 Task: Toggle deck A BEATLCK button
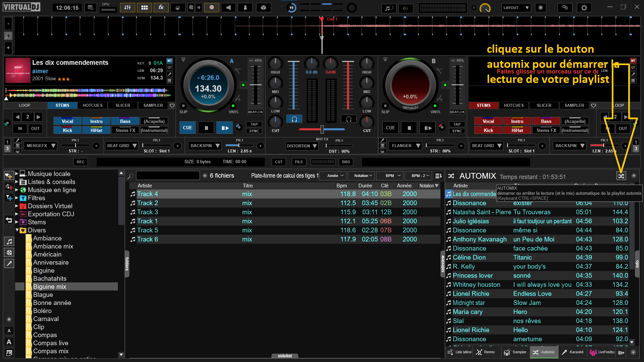256,112
